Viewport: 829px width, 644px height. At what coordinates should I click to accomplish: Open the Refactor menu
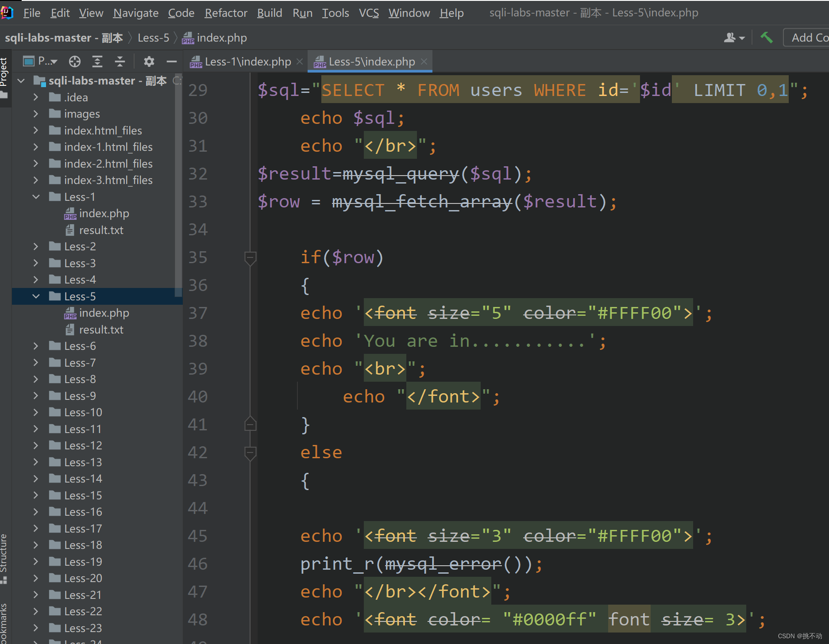point(226,13)
